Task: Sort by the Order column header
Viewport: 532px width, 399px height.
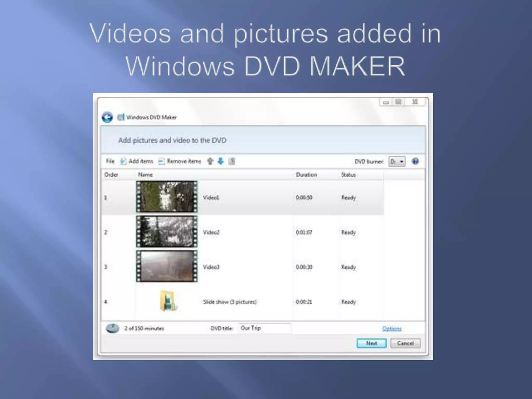Action: [111, 175]
